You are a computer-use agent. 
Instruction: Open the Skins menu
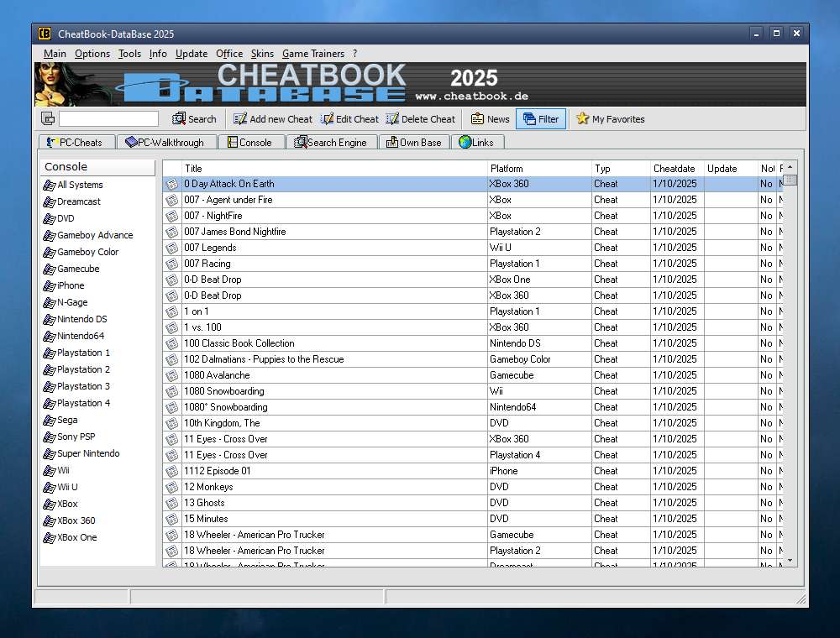tap(262, 54)
